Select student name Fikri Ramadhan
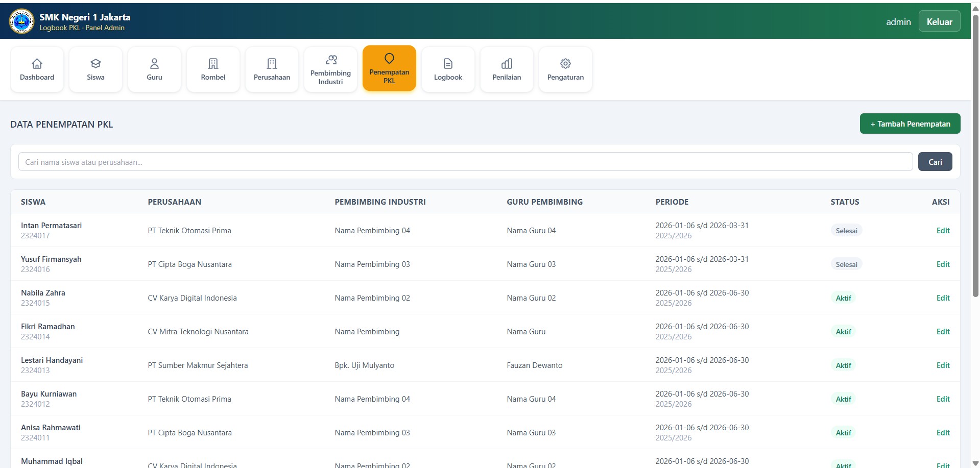This screenshot has width=980, height=468. (48, 326)
